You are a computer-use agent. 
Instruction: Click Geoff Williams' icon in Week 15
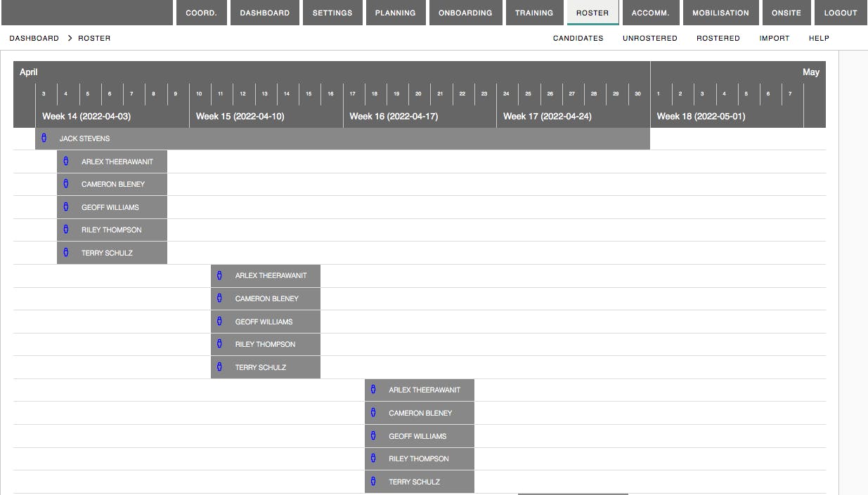tap(219, 322)
